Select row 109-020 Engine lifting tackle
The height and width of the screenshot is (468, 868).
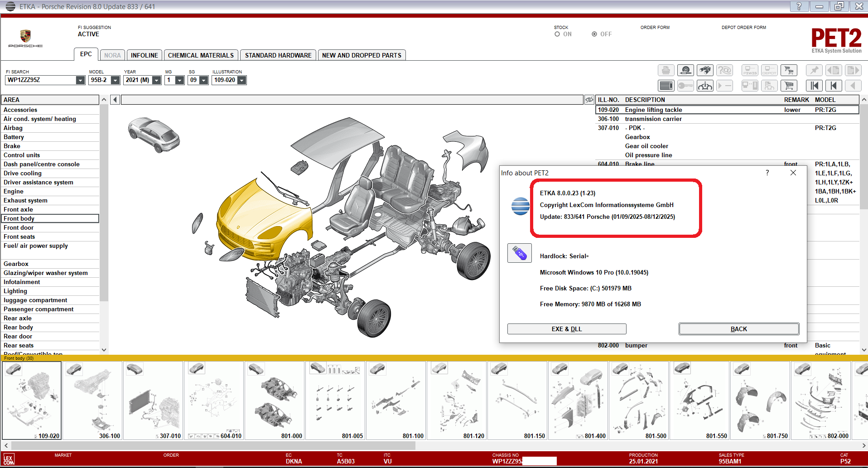click(x=727, y=110)
